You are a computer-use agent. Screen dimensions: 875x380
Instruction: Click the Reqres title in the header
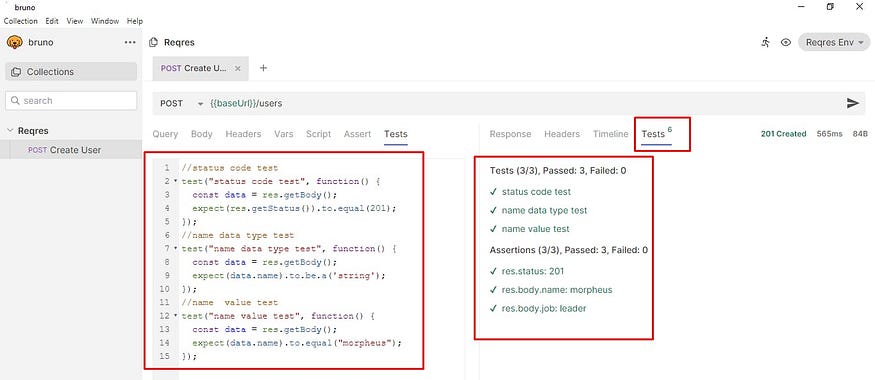[179, 42]
